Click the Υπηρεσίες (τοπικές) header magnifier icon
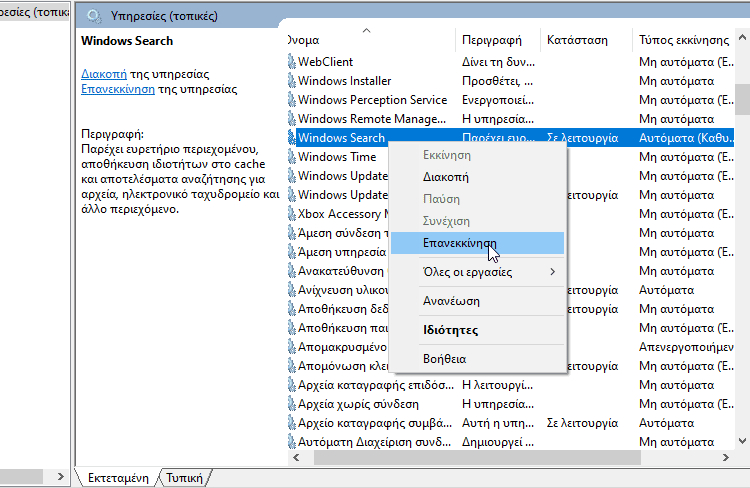750x488 pixels. pyautogui.click(x=94, y=16)
